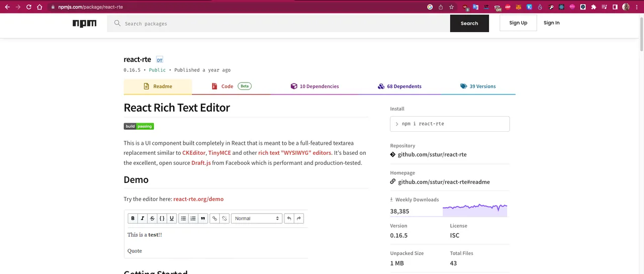Open the Google Translate extension
Viewport: 644px width, 274px height.
(475, 7)
